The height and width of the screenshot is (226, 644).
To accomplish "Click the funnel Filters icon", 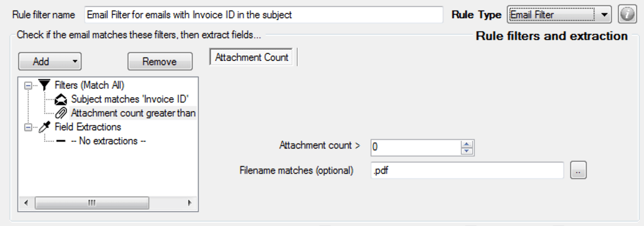I will (44, 85).
